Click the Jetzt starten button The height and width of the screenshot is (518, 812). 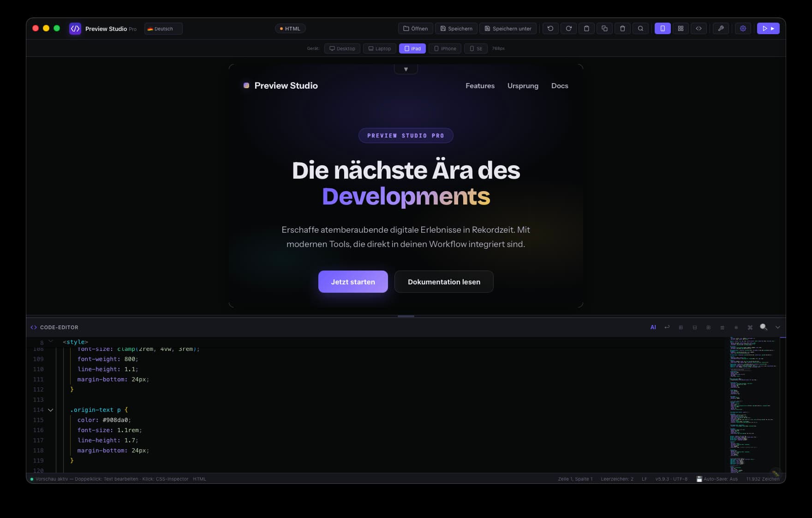353,282
